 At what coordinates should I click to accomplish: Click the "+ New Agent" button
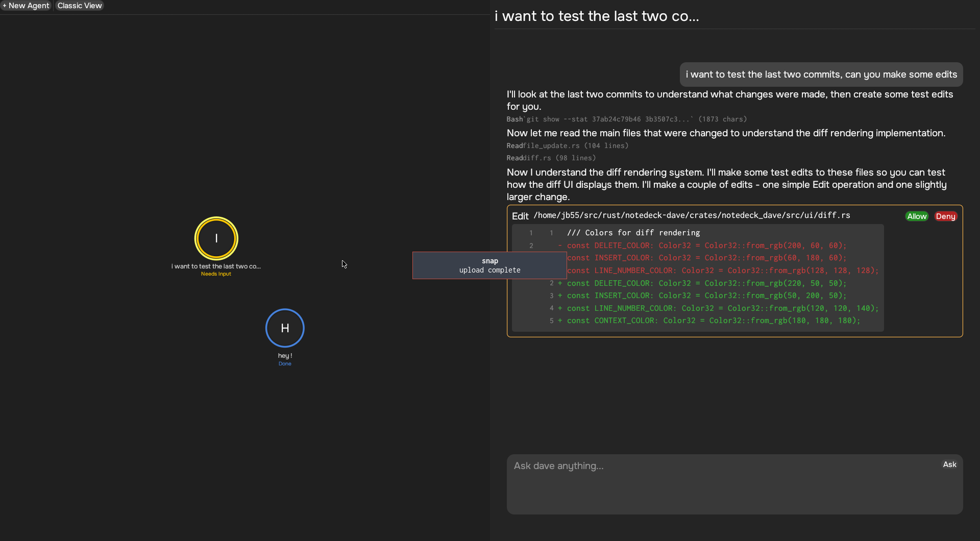click(x=27, y=6)
